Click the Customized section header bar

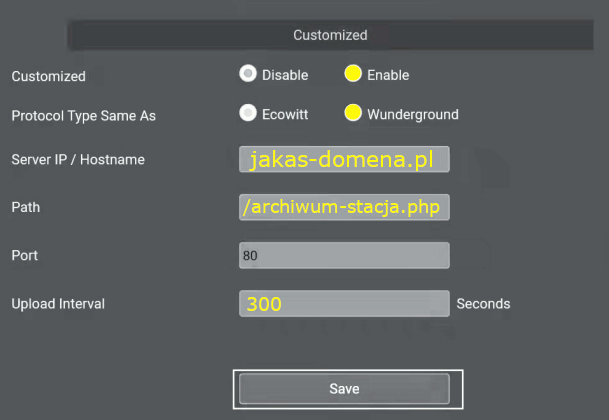click(x=330, y=35)
